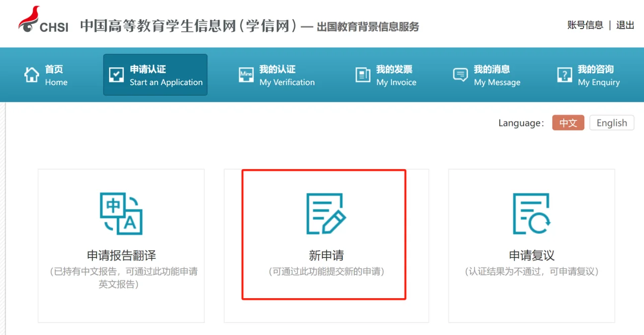Click the My Verification inbox icon
Image resolution: width=644 pixels, height=335 pixels.
click(x=246, y=75)
